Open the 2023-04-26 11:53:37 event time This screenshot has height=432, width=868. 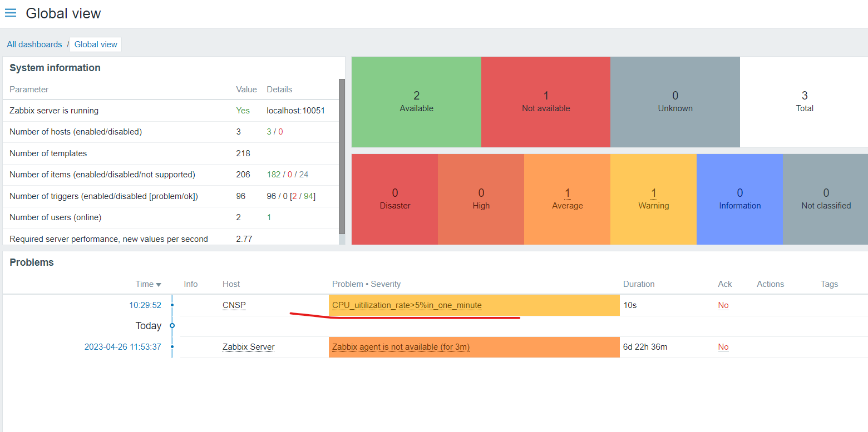pos(123,347)
